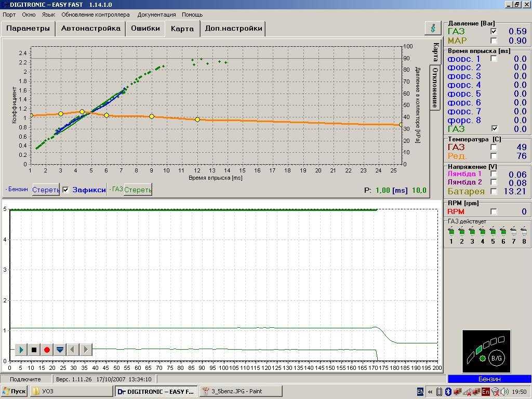Toggle gas injector number 7 icon
This screenshot has width=532, height=399.
pos(513,231)
